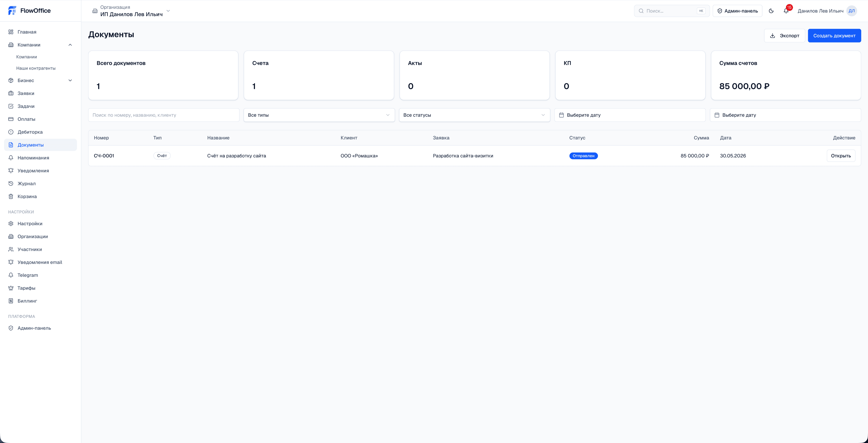Viewport: 868px width, 443px height.
Task: Click the Всего документов stats card
Action: [x=163, y=76]
